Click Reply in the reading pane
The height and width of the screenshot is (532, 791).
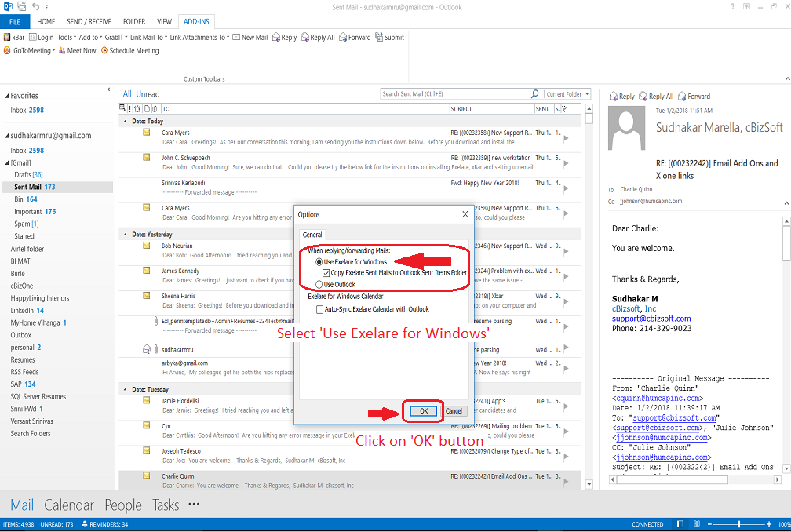tap(622, 97)
